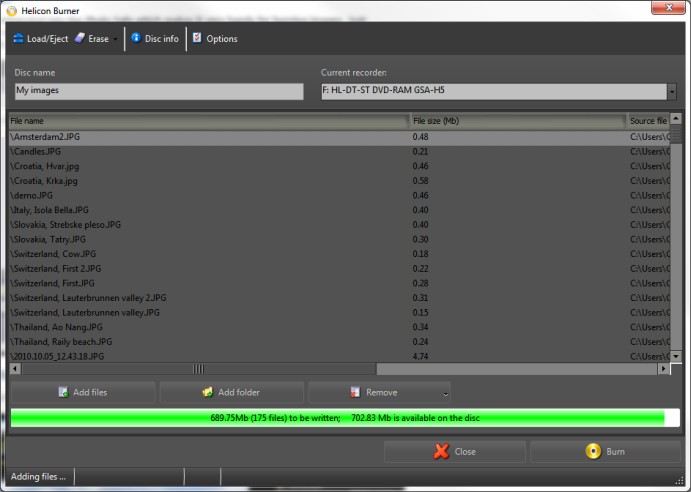Select \Thailand, Ao Nang.JPG

point(339,327)
